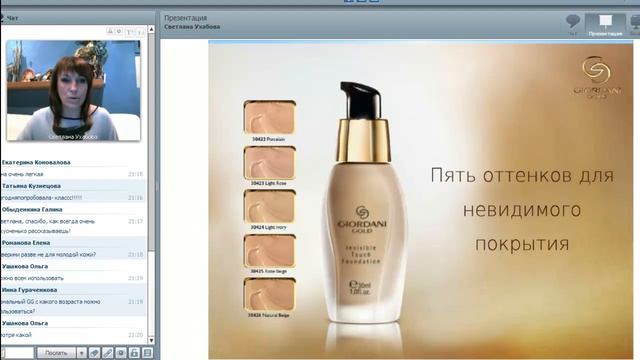Screen dimensions: 640x360
Task: Click the chat scrollbar down arrow
Action: (x=151, y=340)
